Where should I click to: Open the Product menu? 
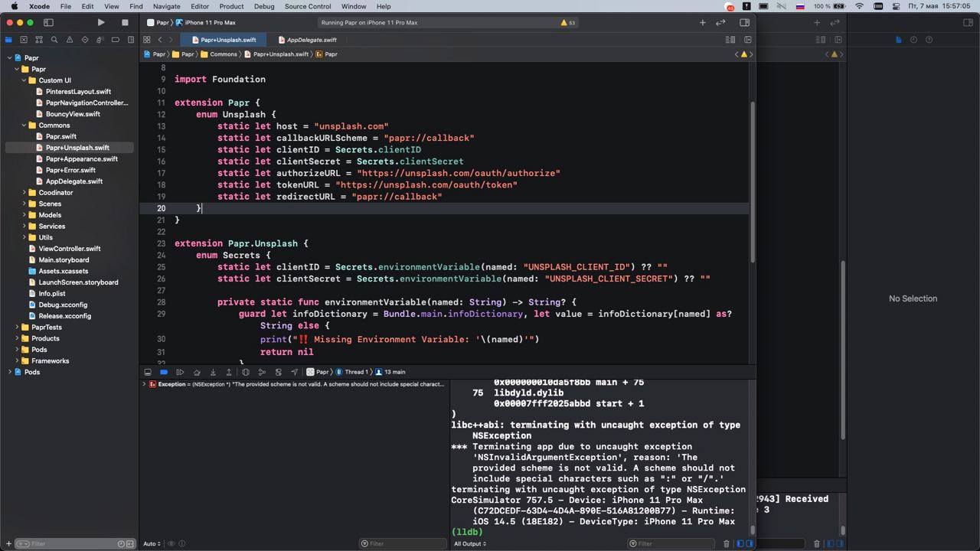[x=231, y=6]
